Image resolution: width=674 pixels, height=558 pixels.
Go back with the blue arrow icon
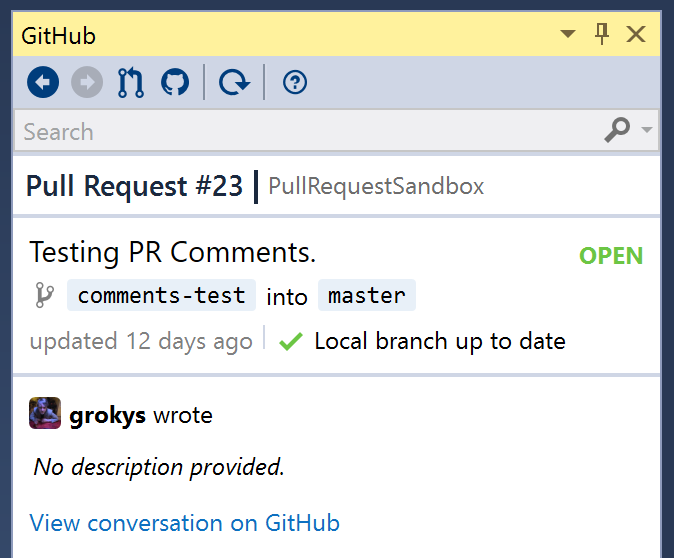point(43,82)
